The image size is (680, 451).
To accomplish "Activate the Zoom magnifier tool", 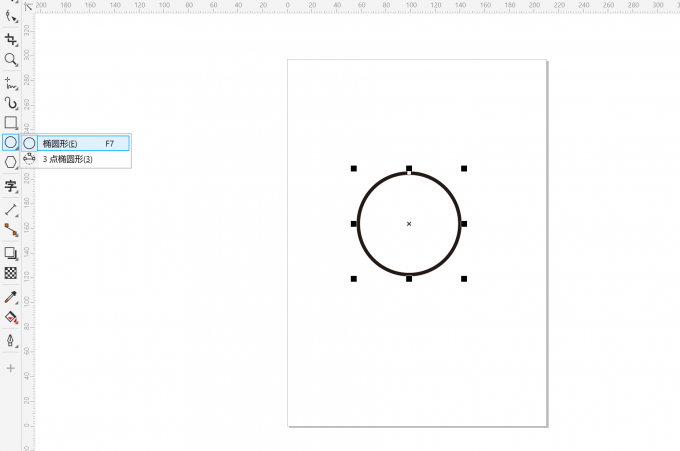I will (11, 60).
